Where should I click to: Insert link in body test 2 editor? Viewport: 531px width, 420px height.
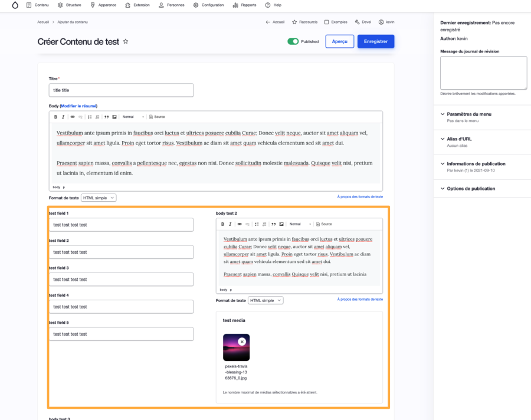(240, 224)
